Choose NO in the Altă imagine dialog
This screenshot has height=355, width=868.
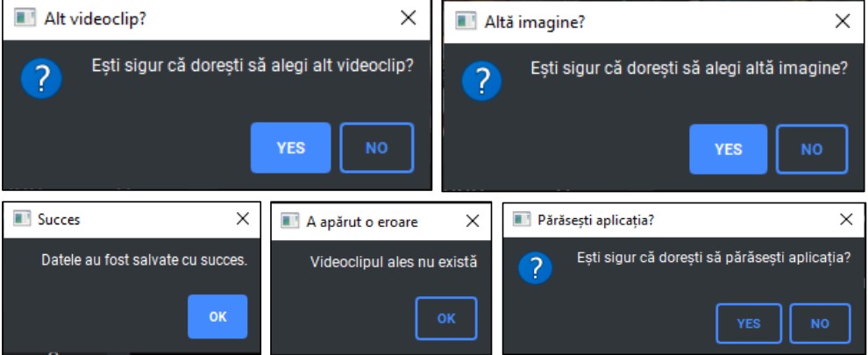tap(811, 149)
